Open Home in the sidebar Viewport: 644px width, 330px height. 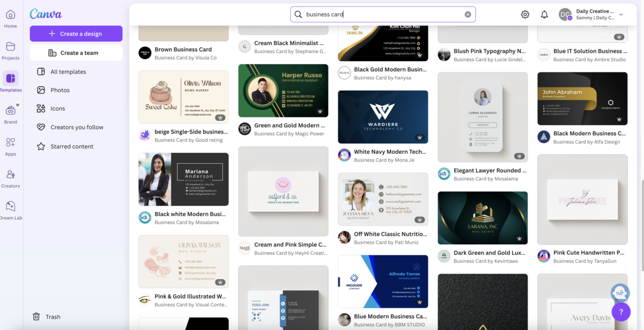click(11, 19)
